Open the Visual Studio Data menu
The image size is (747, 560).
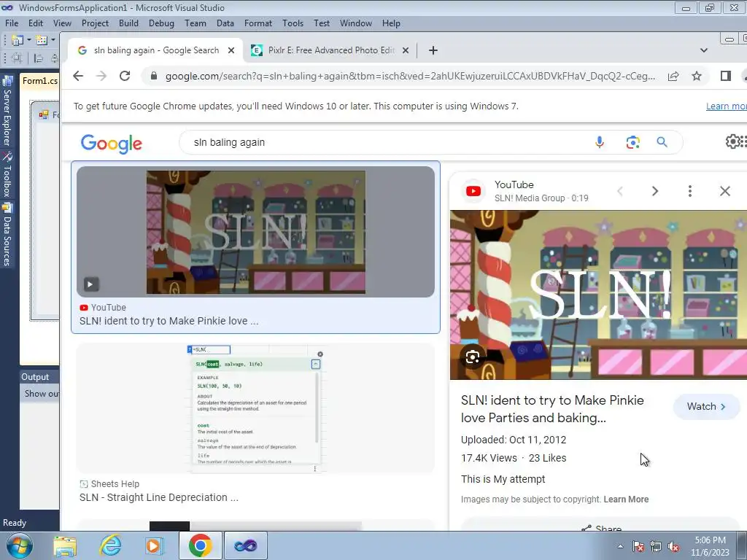[x=225, y=23]
